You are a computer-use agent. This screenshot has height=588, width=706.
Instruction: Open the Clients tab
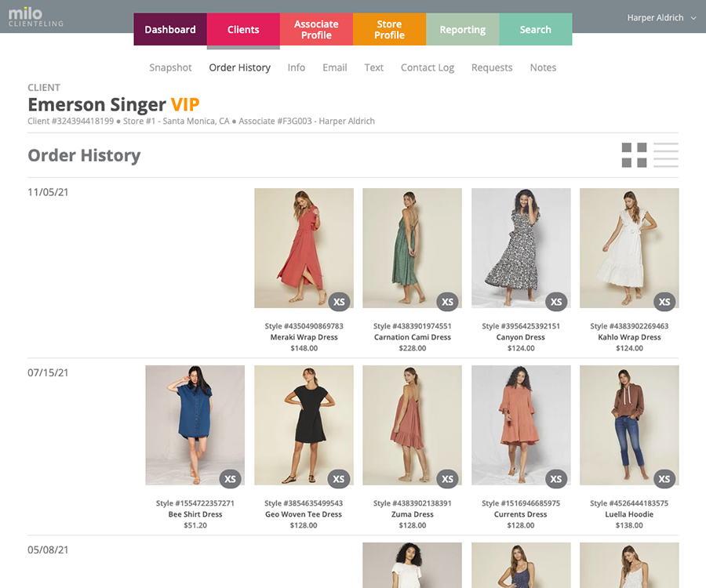pyautogui.click(x=243, y=29)
